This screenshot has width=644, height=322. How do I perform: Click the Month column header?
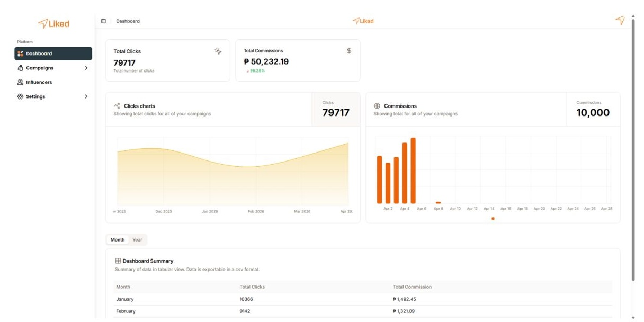click(x=123, y=287)
